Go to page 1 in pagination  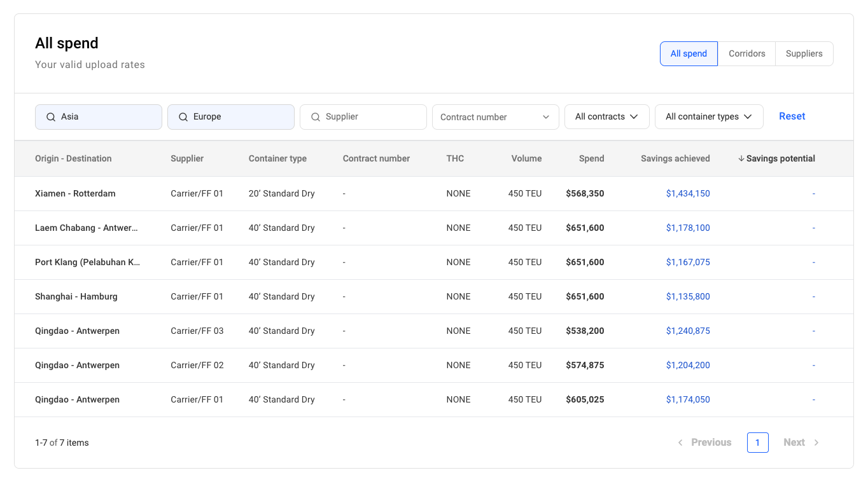click(x=757, y=443)
